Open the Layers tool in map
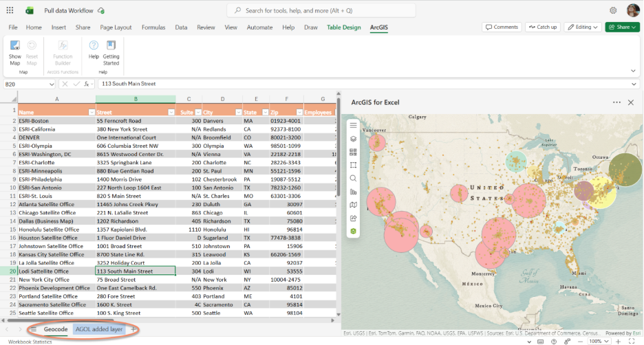Screen dimensions: 644x345 (x=353, y=139)
